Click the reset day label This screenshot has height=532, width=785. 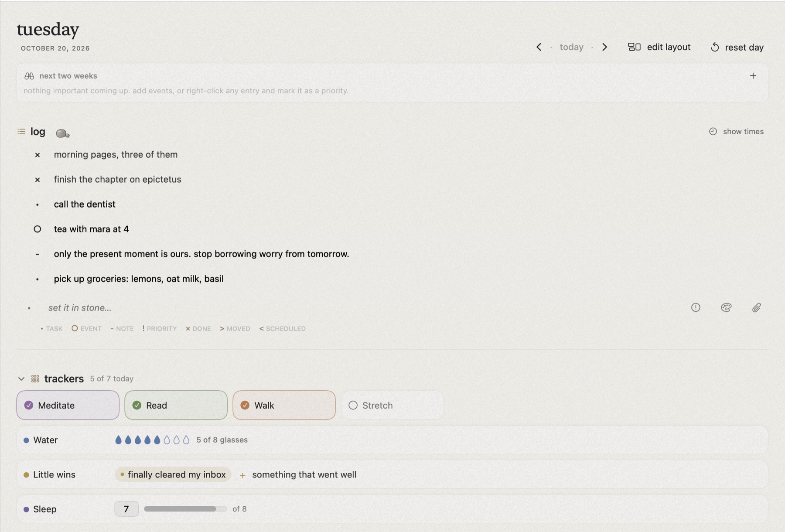click(x=744, y=47)
